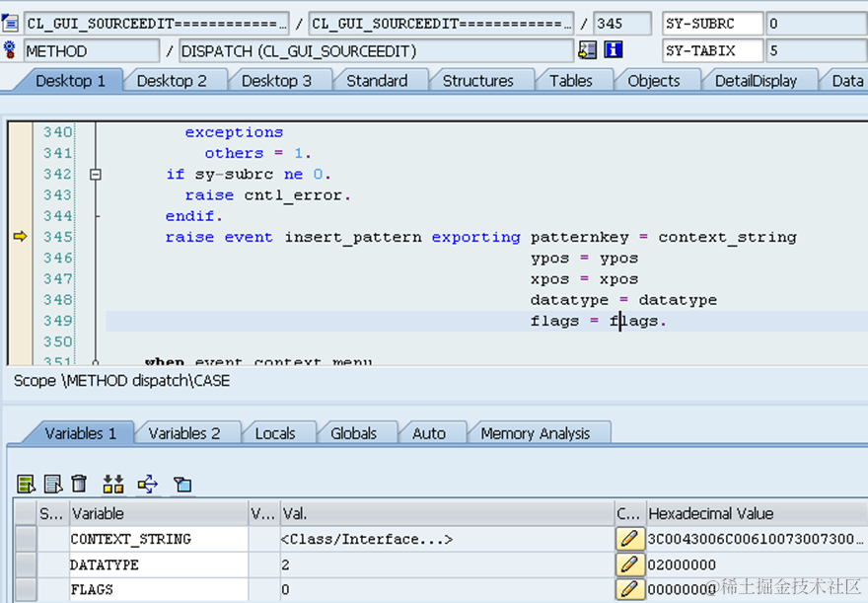Click the DATATYPE value cell showing 2
This screenshot has height=603, width=868.
(x=447, y=565)
